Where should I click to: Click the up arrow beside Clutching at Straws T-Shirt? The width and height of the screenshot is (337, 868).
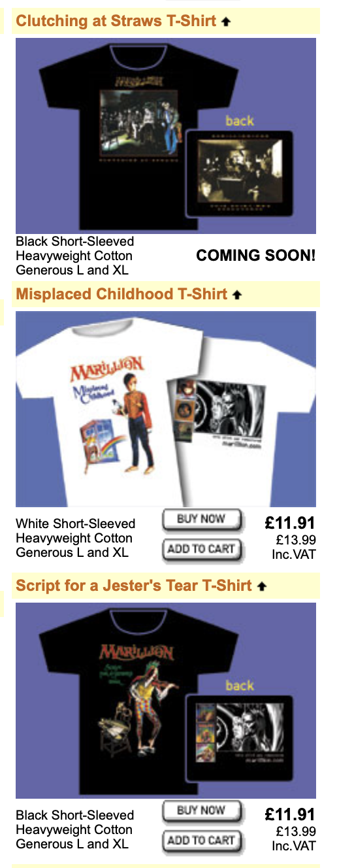(x=226, y=22)
